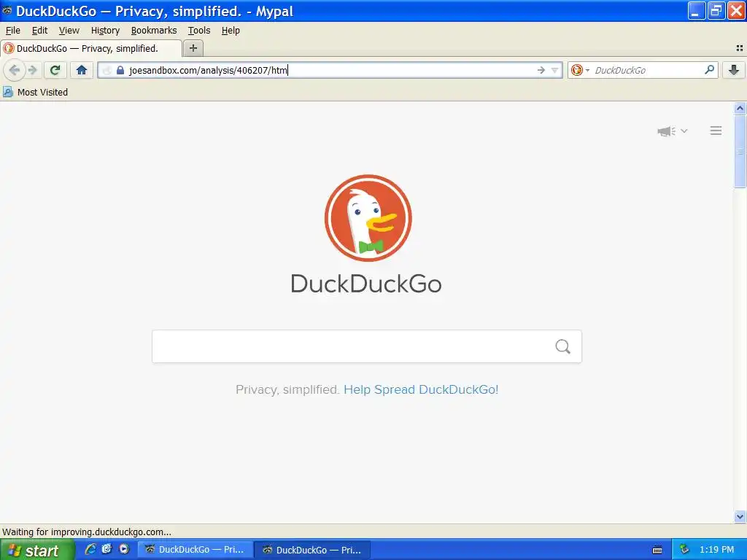
Task: Click the 1:19 PM taskbar clock
Action: (716, 550)
